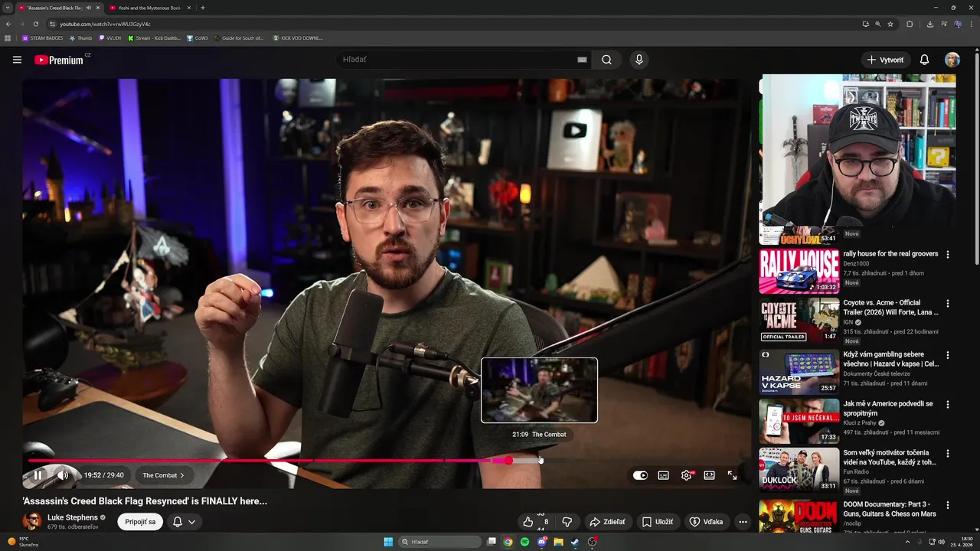
Task: Mute the video volume
Action: [63, 475]
